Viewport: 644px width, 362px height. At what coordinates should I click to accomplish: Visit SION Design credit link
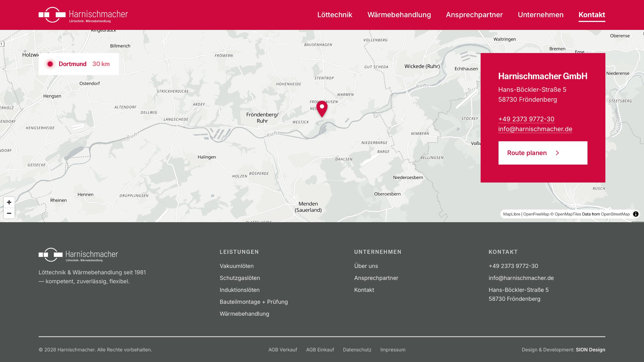pos(590,350)
